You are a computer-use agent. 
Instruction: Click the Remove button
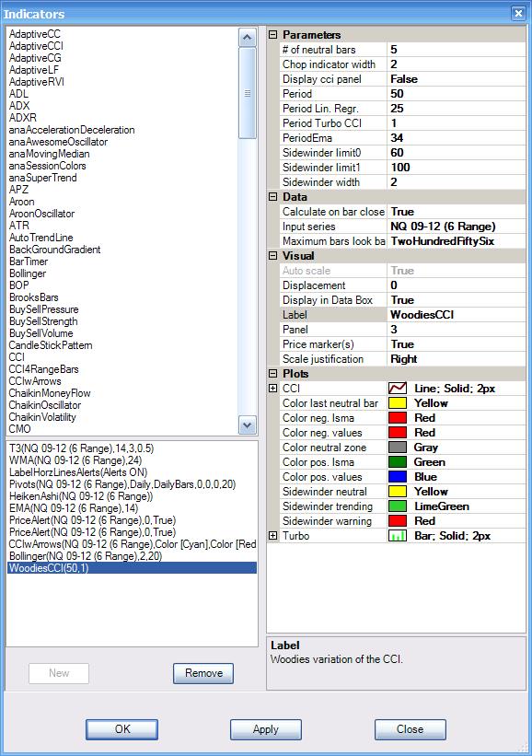(203, 673)
